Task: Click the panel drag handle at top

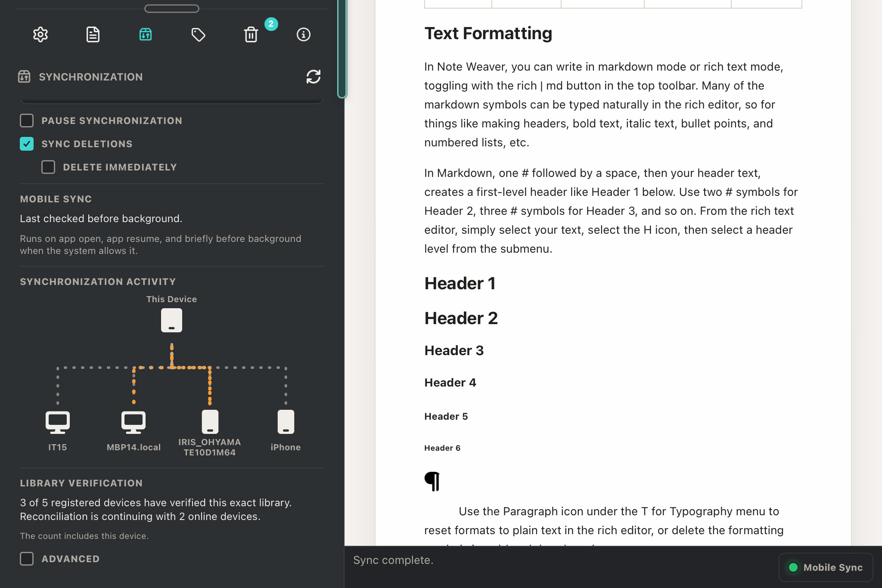Action: click(x=172, y=9)
